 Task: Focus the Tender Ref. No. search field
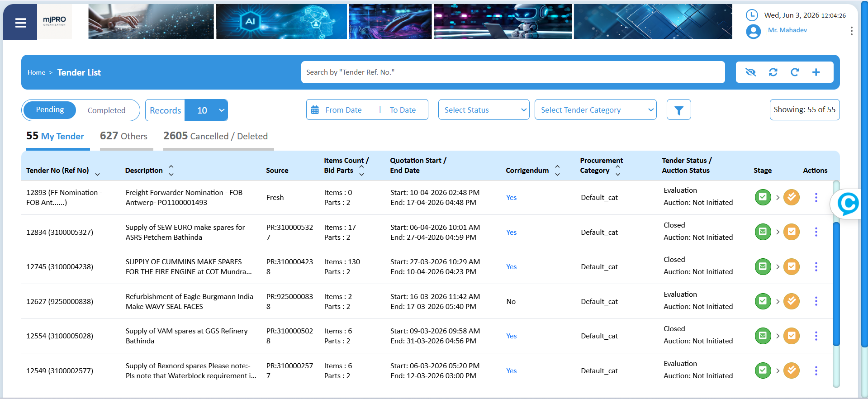513,72
